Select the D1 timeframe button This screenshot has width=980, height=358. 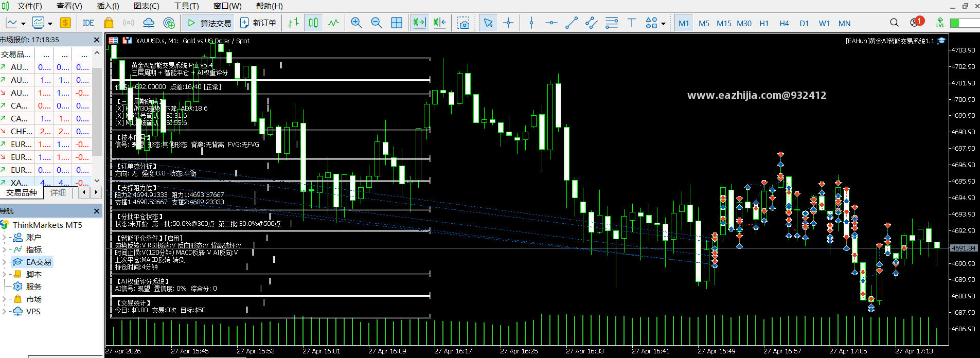coord(804,23)
